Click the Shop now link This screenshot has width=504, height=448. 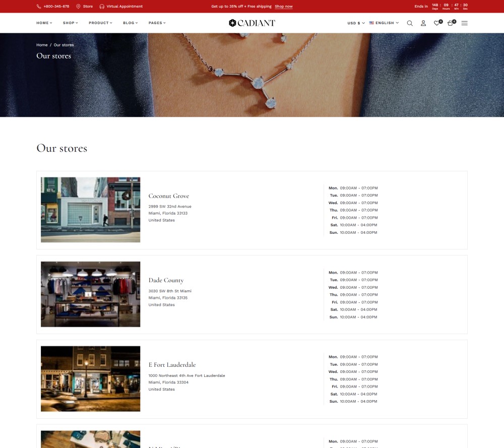pos(283,7)
